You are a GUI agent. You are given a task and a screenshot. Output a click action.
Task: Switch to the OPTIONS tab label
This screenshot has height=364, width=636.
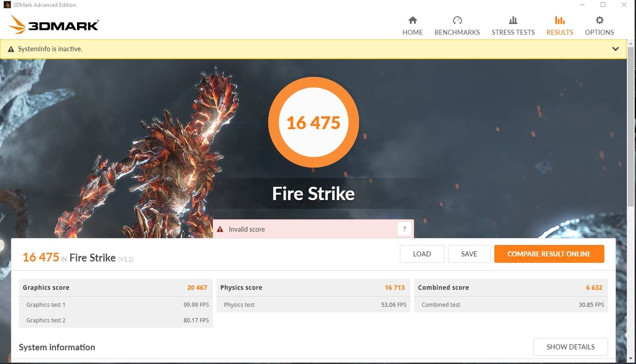pos(599,32)
